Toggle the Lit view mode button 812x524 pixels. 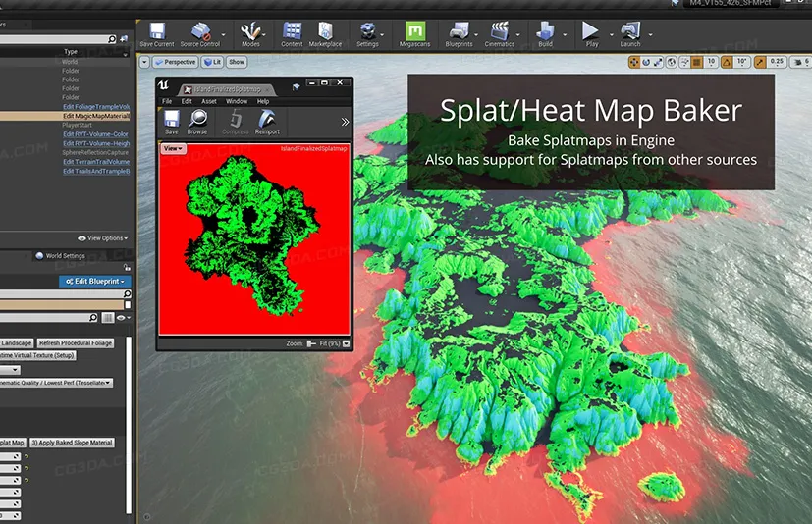click(x=212, y=62)
